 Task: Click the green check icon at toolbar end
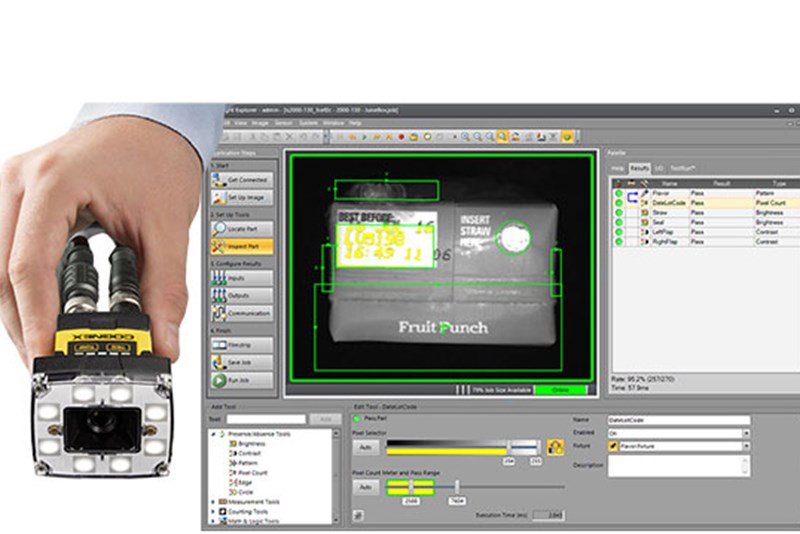pos(567,137)
